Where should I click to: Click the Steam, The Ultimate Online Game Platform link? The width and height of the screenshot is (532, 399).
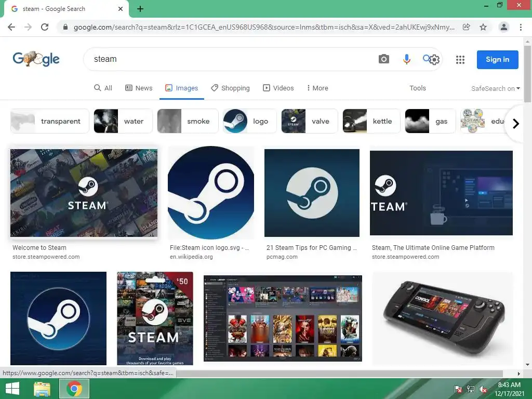pyautogui.click(x=433, y=248)
